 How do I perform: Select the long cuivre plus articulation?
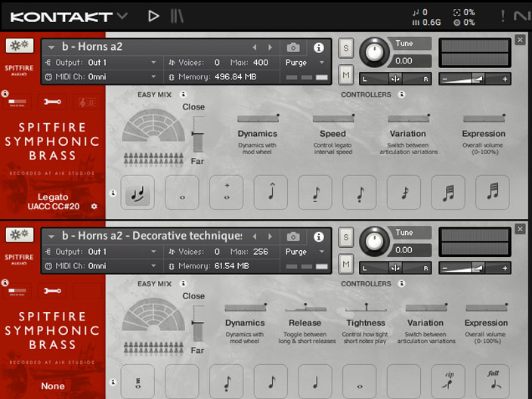pyautogui.click(x=226, y=193)
